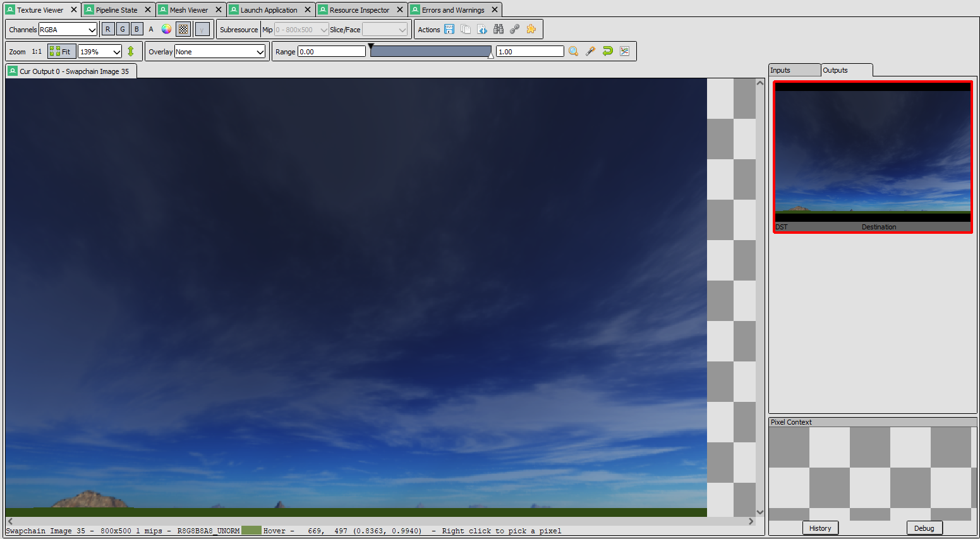980x539 pixels.
Task: Enable the checkerboard alpha background
Action: pyautogui.click(x=183, y=28)
